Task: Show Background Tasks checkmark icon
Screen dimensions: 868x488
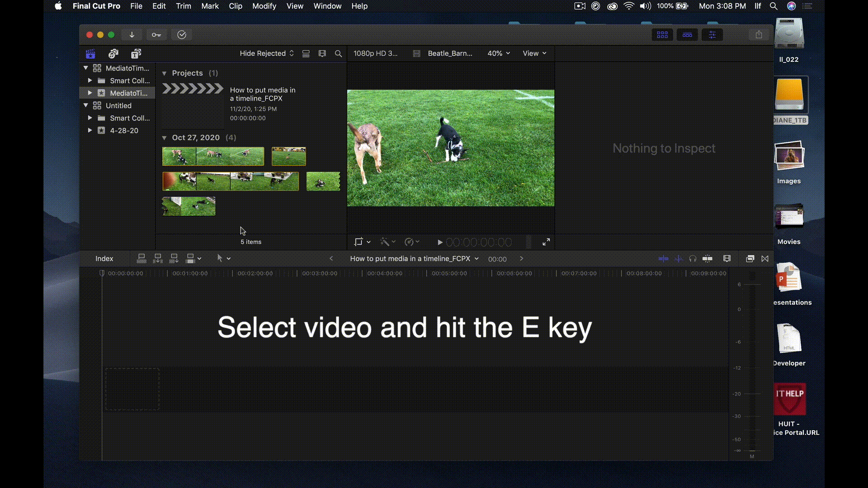Action: pyautogui.click(x=182, y=35)
